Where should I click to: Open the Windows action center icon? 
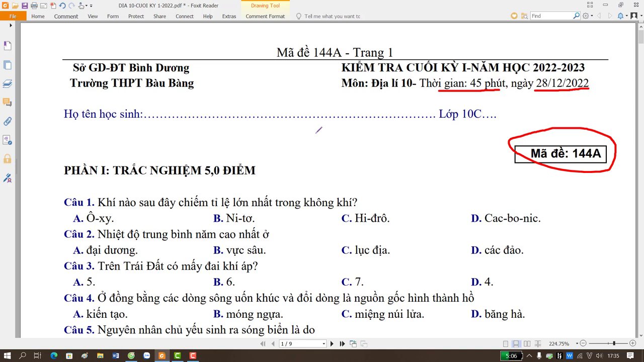[630, 356]
